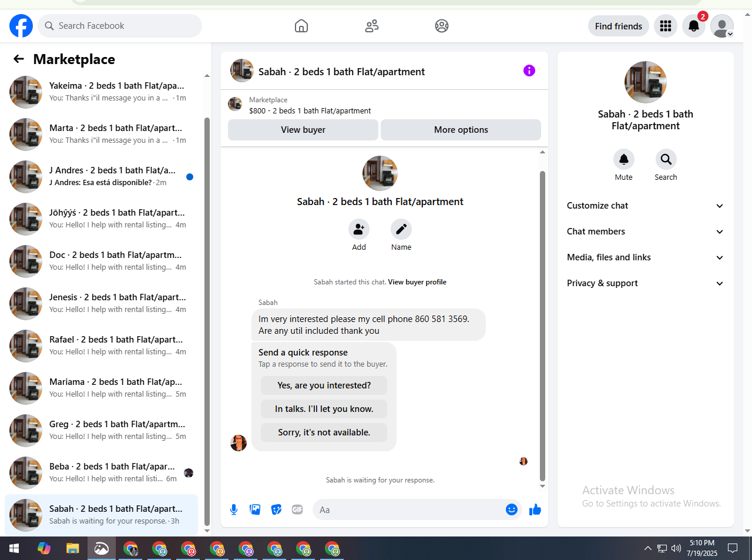Open the Doc conversation
Viewport: 752px width, 560px height.
[101, 261]
